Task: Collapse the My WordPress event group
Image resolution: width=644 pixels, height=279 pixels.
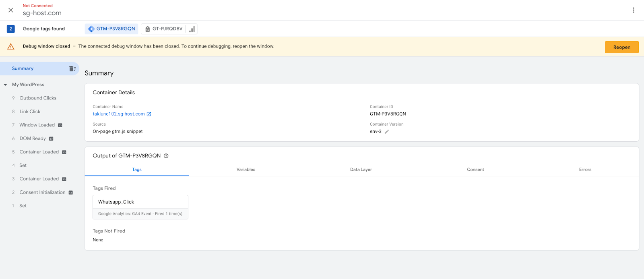Action: point(6,85)
